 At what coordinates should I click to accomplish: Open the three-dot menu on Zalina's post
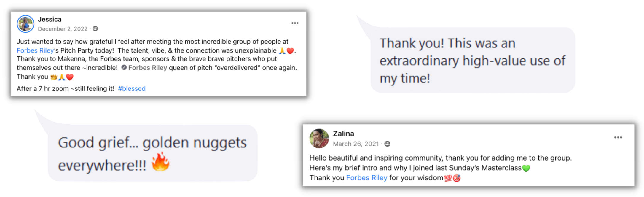pyautogui.click(x=618, y=137)
